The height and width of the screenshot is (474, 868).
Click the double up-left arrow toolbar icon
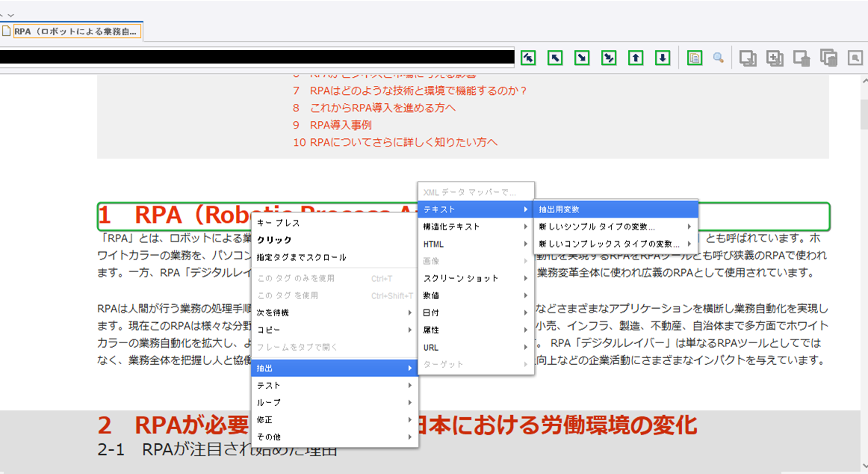(528, 58)
